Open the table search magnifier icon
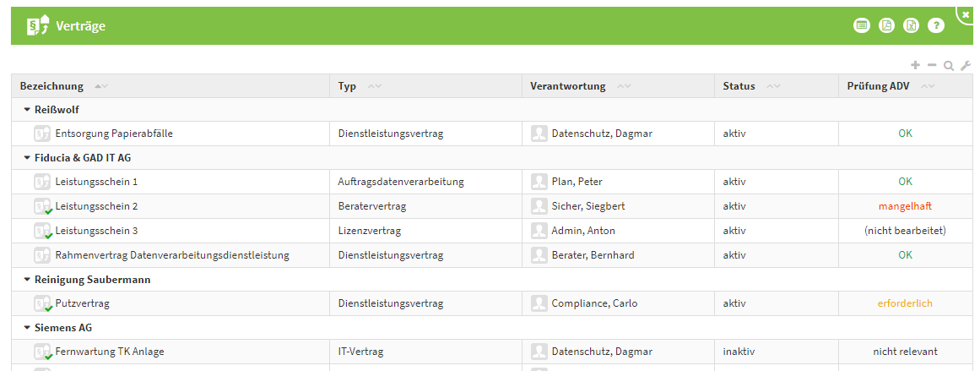The image size is (980, 371). tap(949, 65)
